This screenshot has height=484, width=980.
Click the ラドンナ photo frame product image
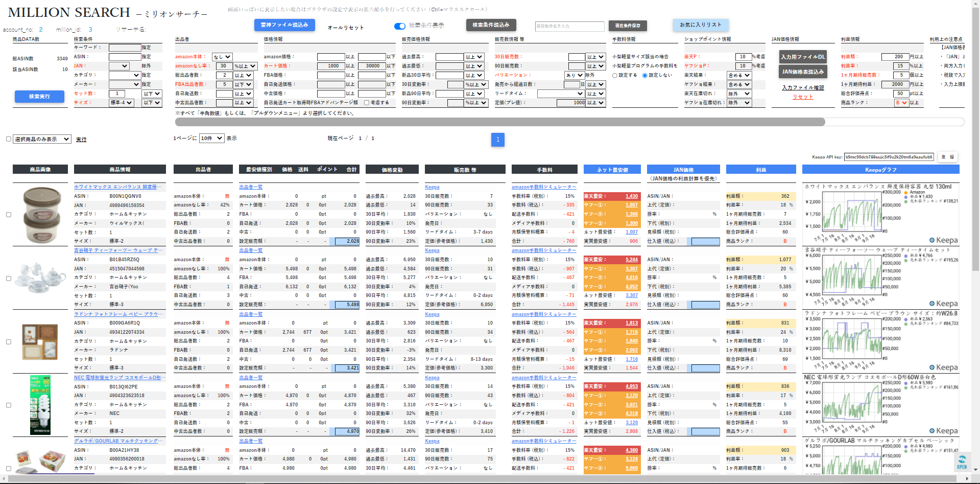[40, 342]
